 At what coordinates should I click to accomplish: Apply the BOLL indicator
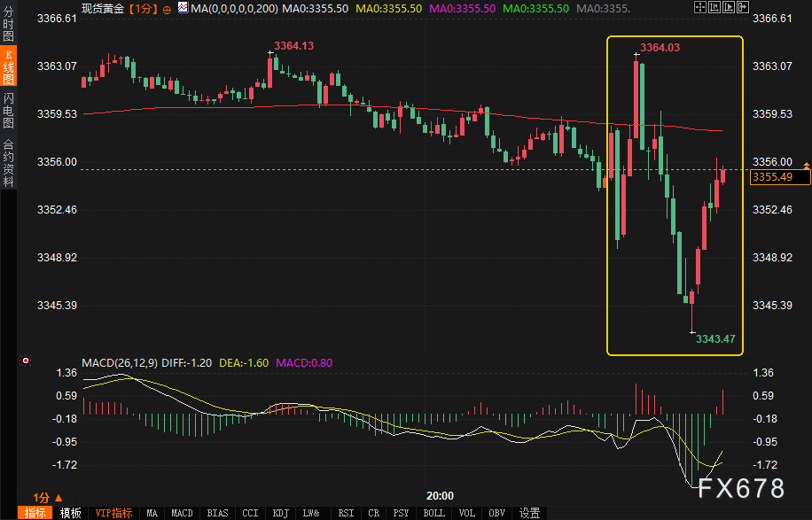coord(433,513)
